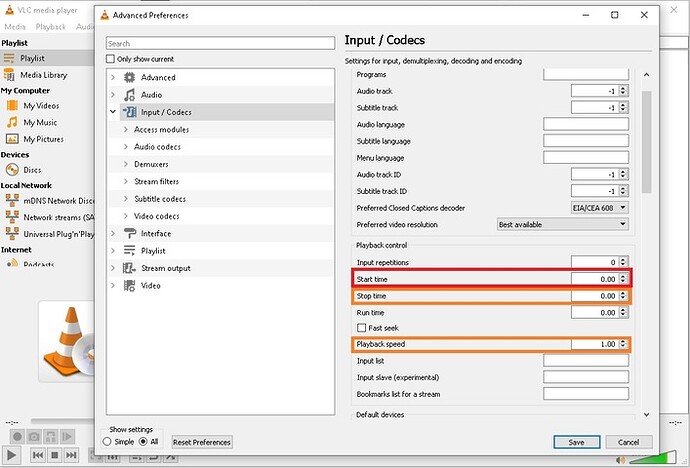The image size is (690, 468).
Task: Click the Media Library icon in sidebar
Action: [x=9, y=75]
